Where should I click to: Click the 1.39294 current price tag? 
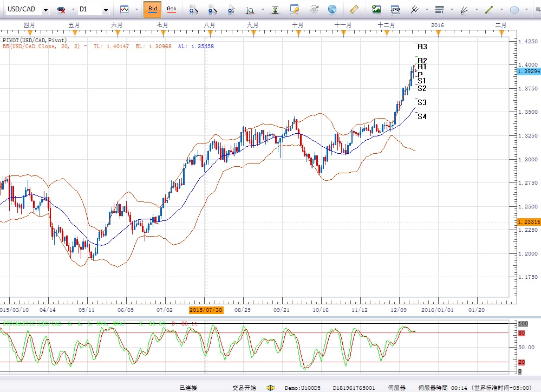pos(528,71)
